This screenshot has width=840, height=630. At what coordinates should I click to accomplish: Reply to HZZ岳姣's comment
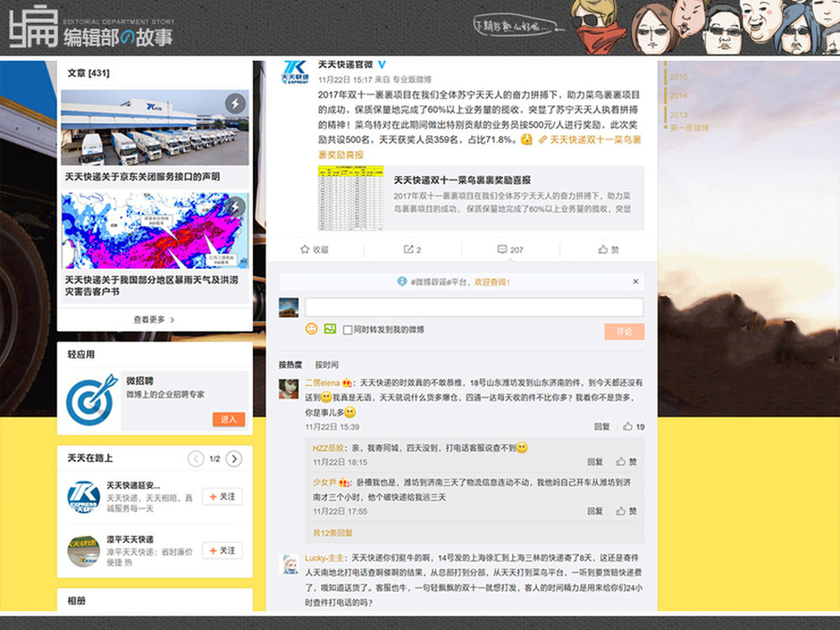point(595,461)
